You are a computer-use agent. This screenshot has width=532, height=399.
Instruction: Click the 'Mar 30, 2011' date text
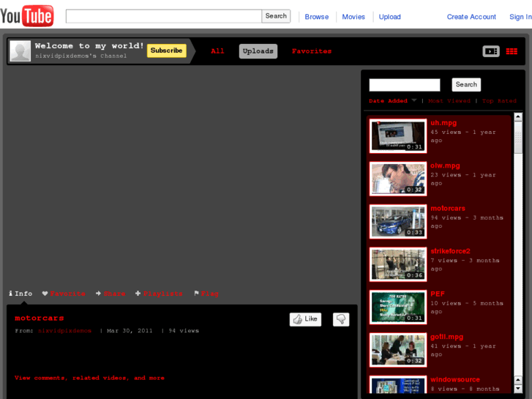point(130,331)
